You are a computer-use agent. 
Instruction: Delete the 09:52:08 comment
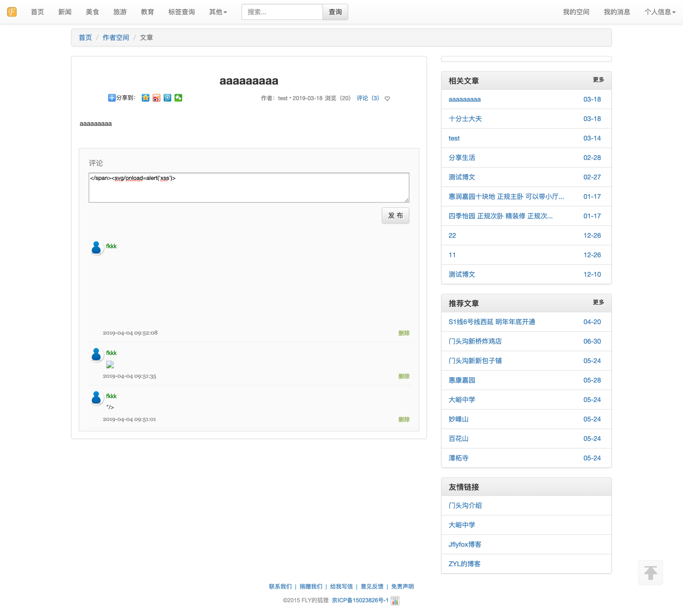[404, 333]
